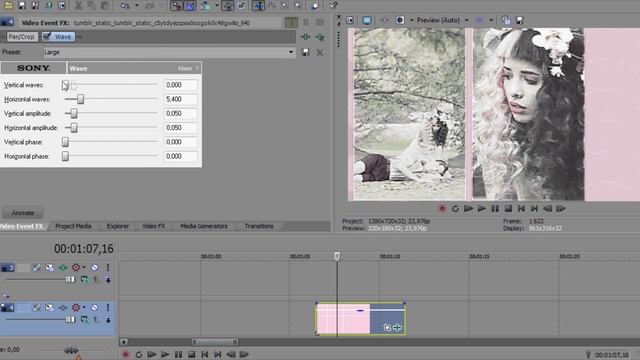The image size is (640, 360).
Task: Open Track Motion on track 3
Action: [49, 268]
